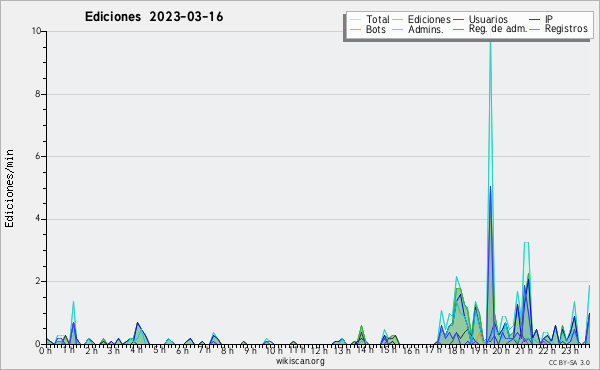Click the 'wikiscan.org' caption below the chart
600x370 pixels.
tap(300, 361)
